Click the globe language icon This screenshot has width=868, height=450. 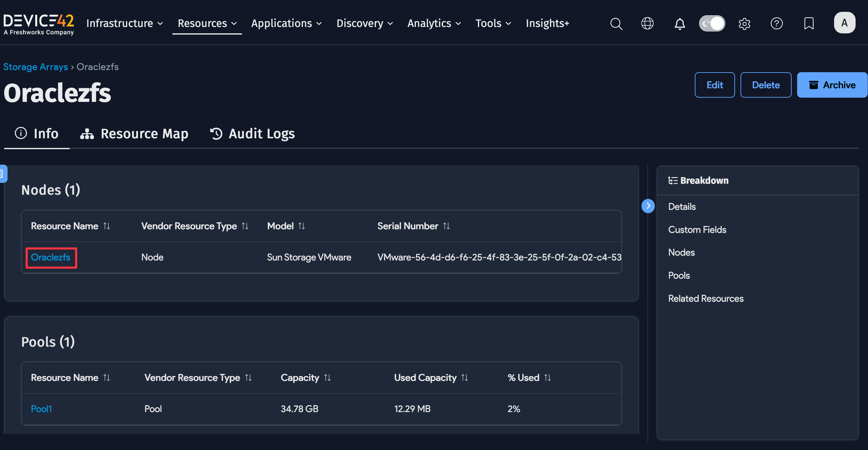pos(647,24)
